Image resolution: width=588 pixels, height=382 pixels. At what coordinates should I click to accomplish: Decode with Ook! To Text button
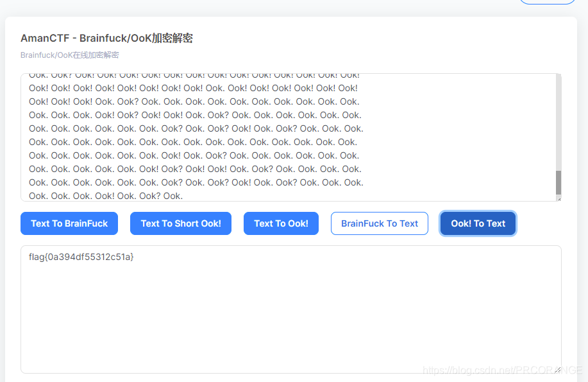click(478, 223)
